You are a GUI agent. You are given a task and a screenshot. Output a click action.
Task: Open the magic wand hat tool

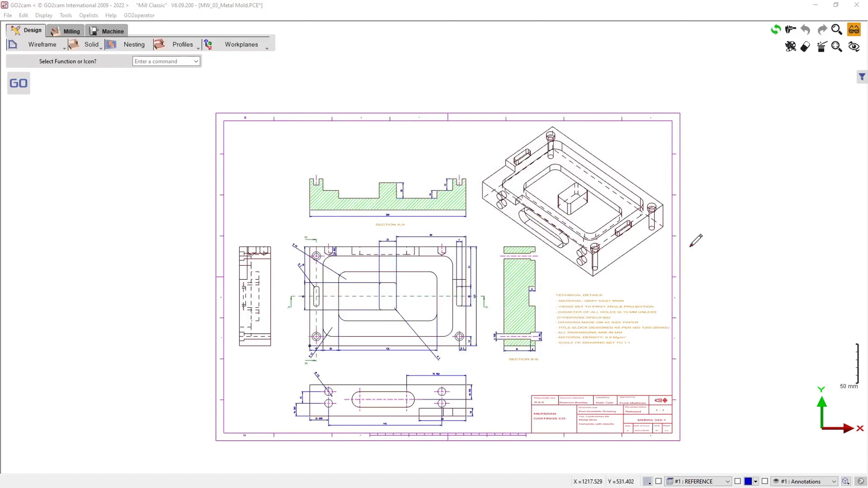[x=822, y=47]
